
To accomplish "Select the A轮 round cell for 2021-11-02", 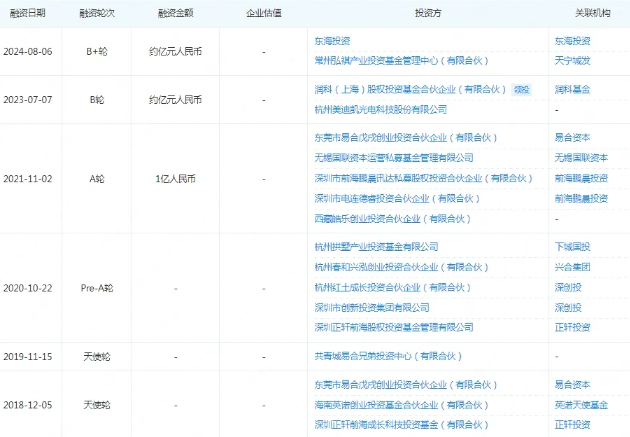I will point(97,179).
